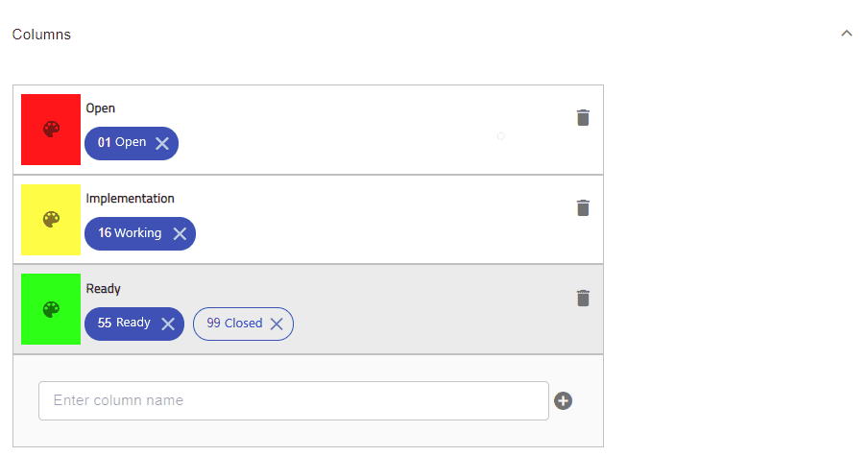Screen dimensions: 868x456
Task: Remove the 16 Working chip
Action: 180,233
